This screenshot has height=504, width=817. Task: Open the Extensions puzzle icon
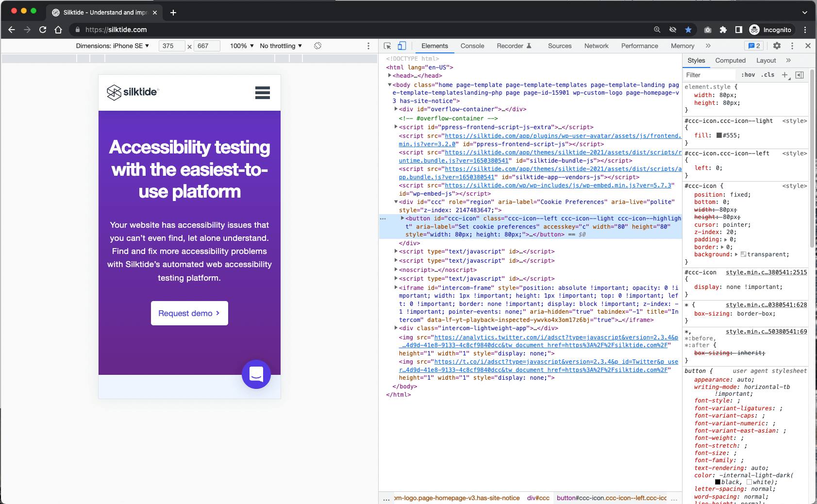click(723, 30)
